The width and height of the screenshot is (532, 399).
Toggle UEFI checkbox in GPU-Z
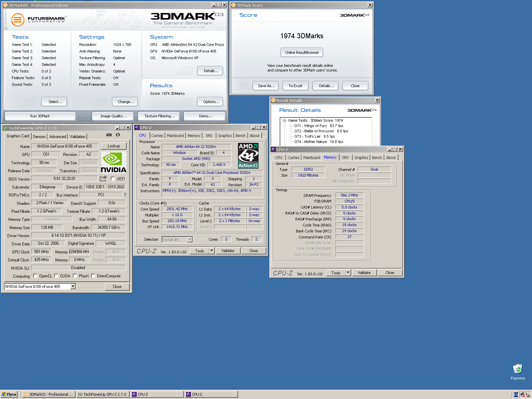pos(113,179)
